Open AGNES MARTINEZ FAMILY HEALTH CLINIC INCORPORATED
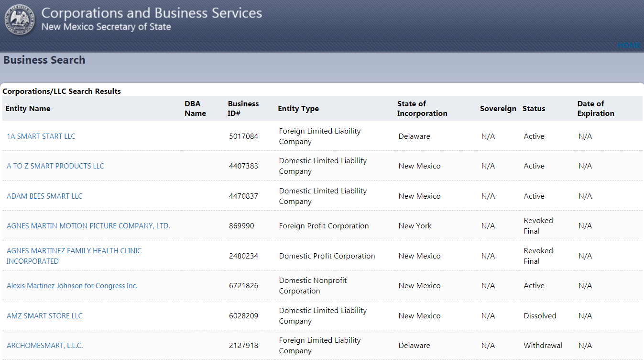Viewport: 644px width, 360px height. coord(74,256)
